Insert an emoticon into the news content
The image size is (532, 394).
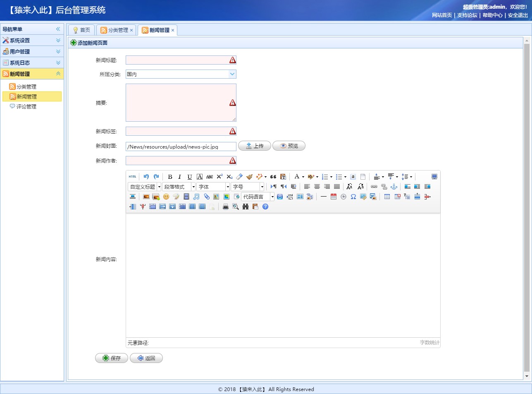point(165,197)
